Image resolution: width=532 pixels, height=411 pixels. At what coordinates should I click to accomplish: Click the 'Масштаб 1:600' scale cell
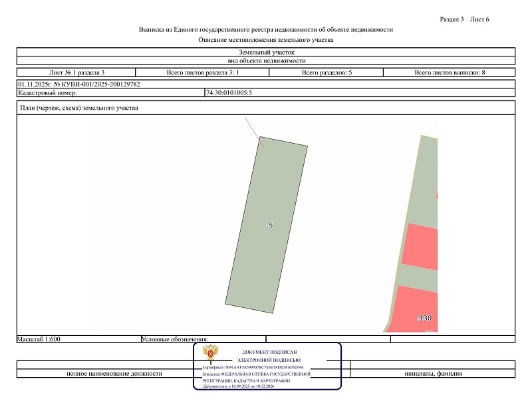[40, 339]
